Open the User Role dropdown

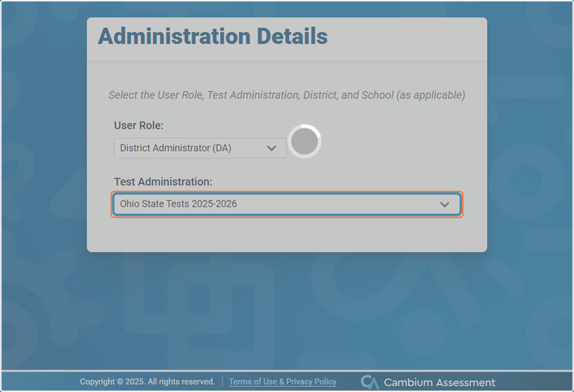coord(200,148)
